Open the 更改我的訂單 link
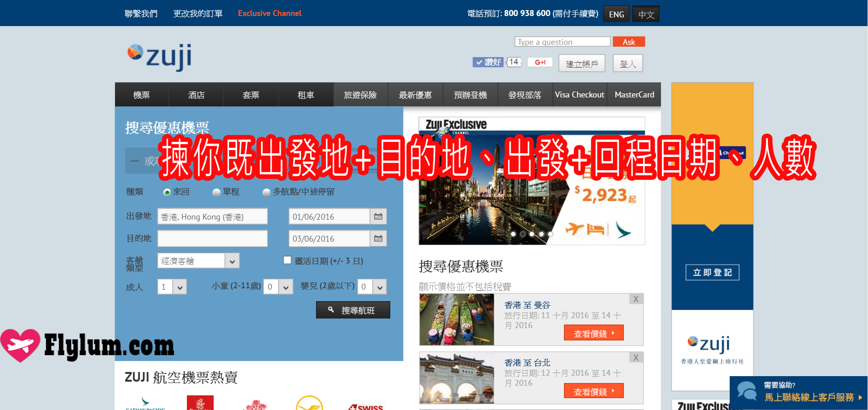 [198, 13]
